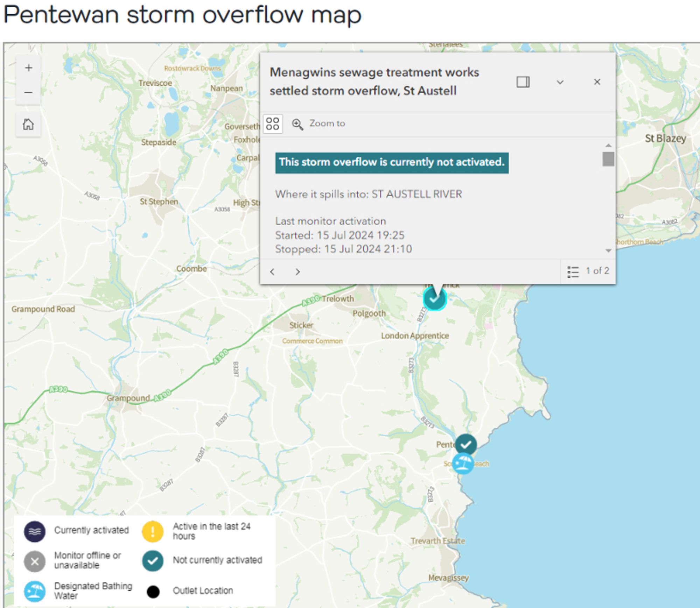Close the Menagwins storm overflow popup

tap(597, 82)
